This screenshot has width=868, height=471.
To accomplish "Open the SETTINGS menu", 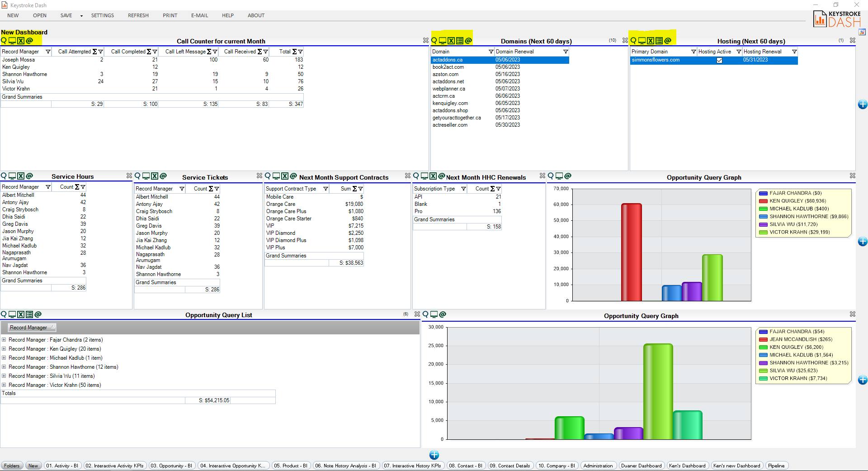I will (x=103, y=15).
